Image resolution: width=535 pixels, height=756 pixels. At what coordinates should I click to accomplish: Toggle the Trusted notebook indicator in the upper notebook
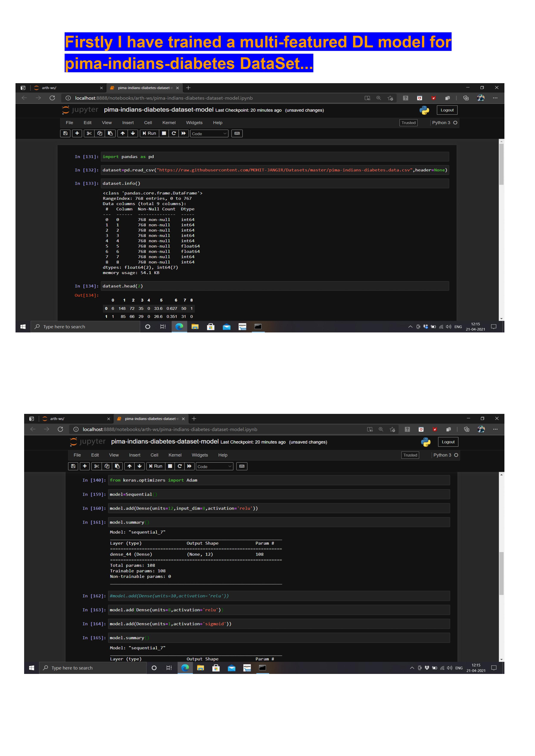click(x=408, y=123)
